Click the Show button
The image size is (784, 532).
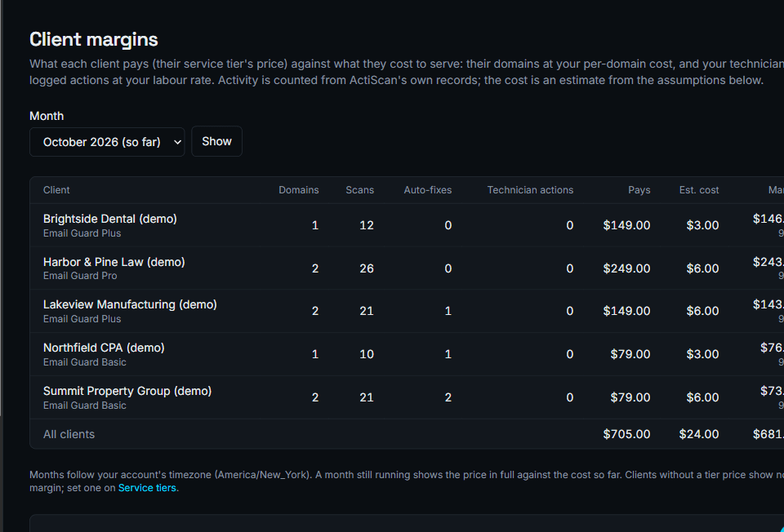pos(216,141)
